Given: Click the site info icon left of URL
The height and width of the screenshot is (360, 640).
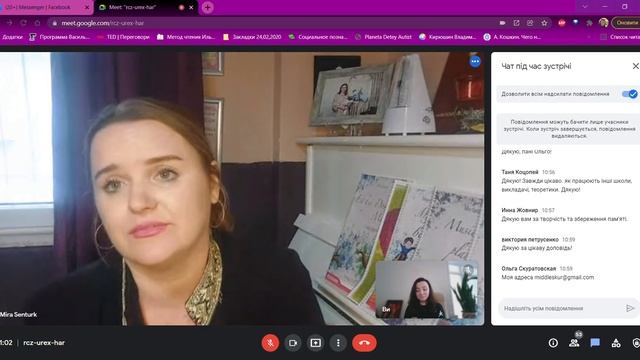Looking at the screenshot, I should pos(54,23).
